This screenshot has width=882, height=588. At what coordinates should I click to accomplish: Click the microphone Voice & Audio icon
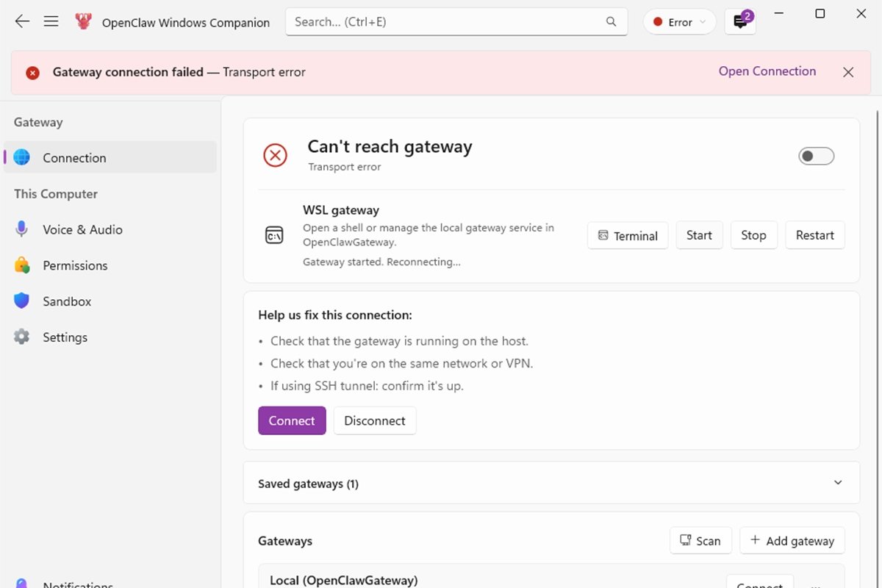pos(22,229)
